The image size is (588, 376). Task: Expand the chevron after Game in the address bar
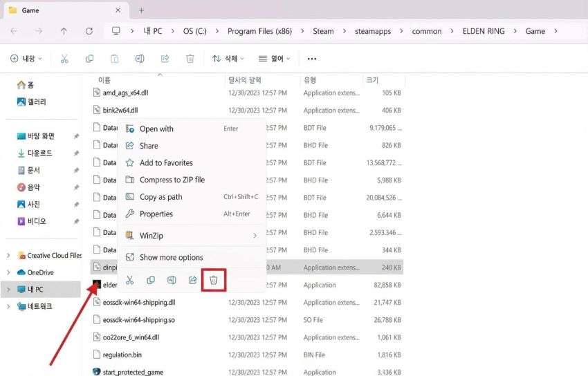(x=555, y=31)
